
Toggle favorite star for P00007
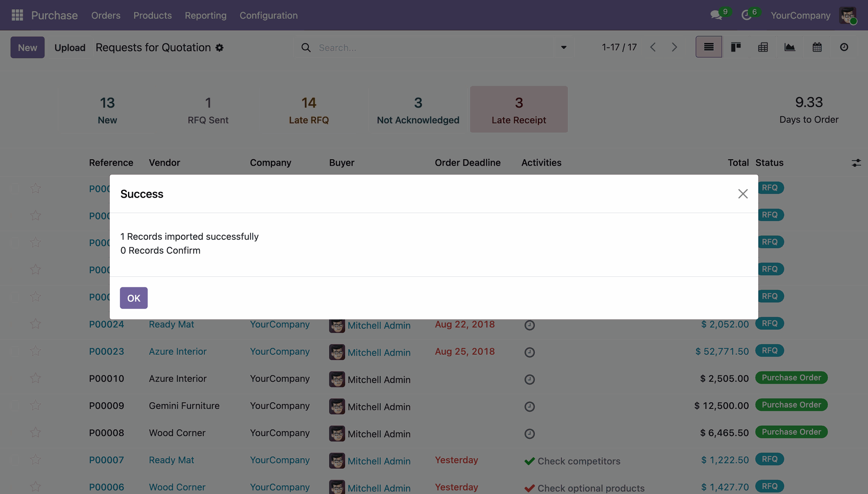tap(36, 460)
